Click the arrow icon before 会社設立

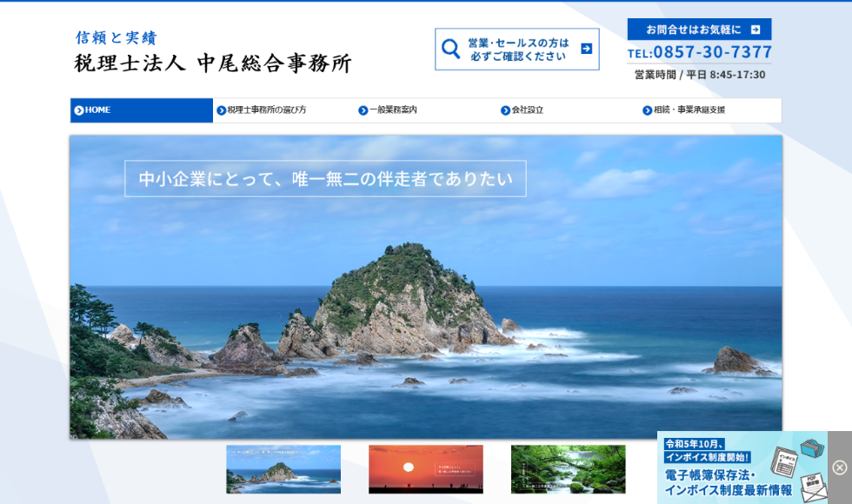(x=505, y=110)
